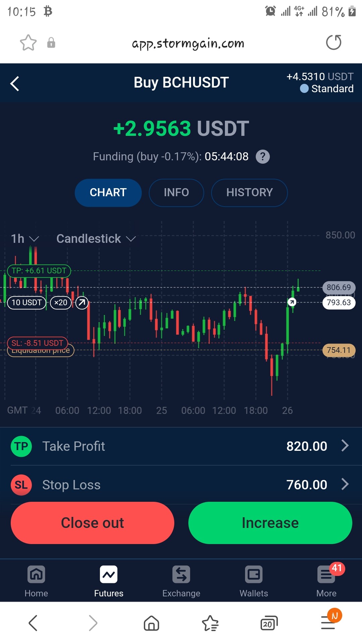Expand the Candlestick chart type dropdown
The height and width of the screenshot is (644, 362).
click(96, 239)
